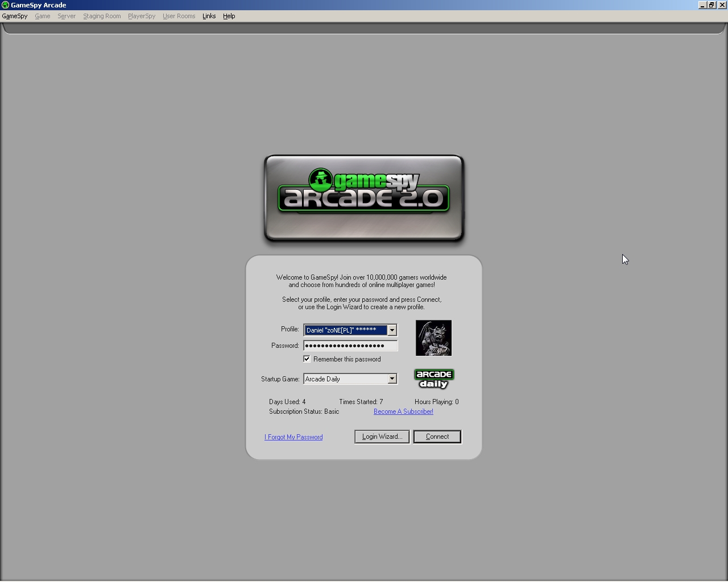Click the Become A Subscriber link

click(x=403, y=411)
